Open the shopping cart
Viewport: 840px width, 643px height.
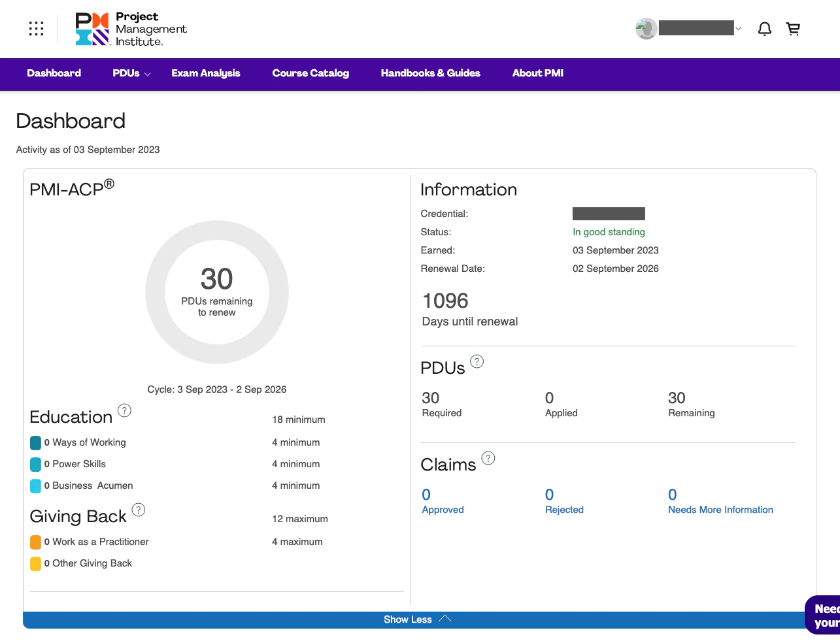tap(794, 29)
